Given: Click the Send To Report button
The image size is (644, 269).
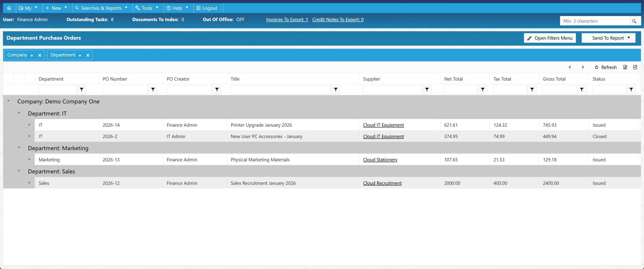Looking at the screenshot, I should (604, 38).
